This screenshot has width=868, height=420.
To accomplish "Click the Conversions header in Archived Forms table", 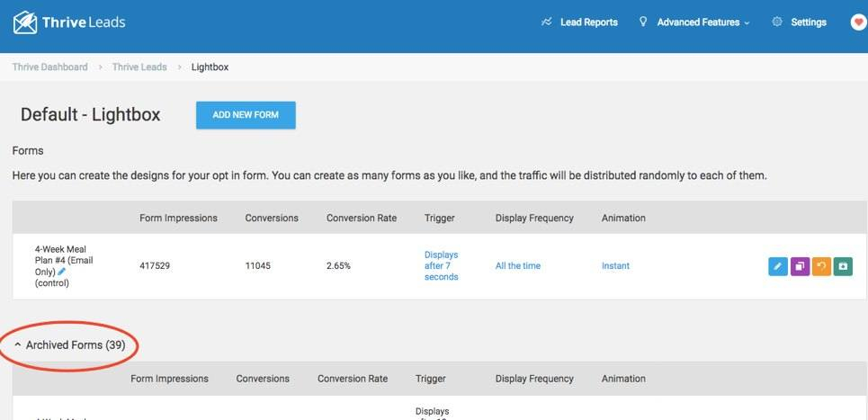I will pyautogui.click(x=263, y=379).
